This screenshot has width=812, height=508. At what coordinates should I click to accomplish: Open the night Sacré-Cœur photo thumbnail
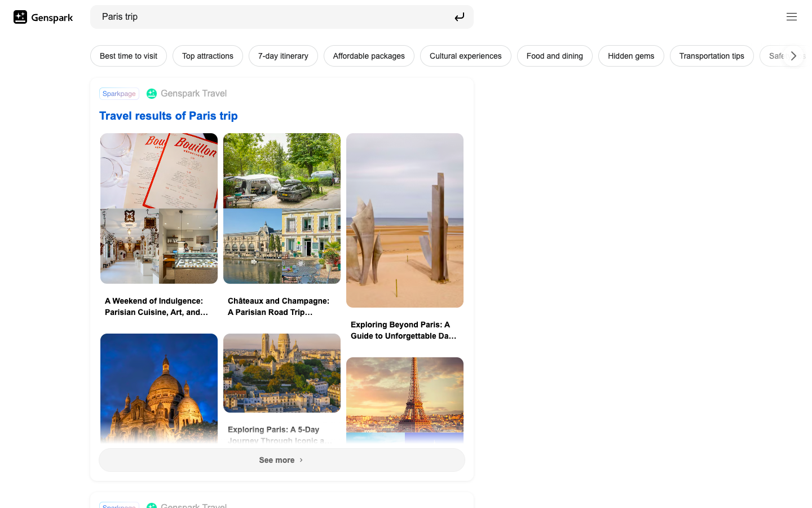click(159, 388)
